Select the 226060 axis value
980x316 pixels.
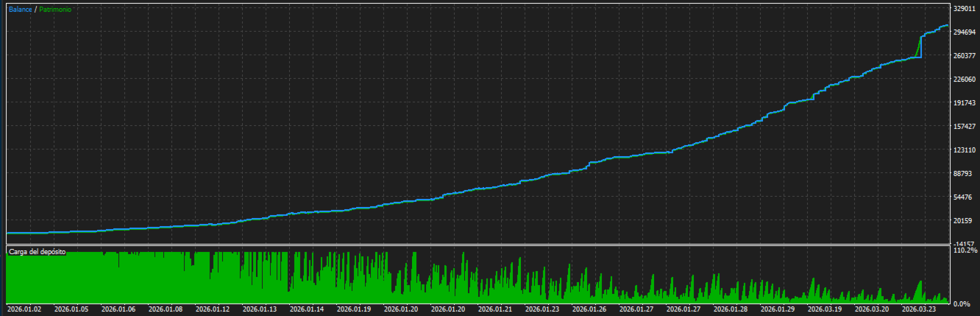pos(963,80)
